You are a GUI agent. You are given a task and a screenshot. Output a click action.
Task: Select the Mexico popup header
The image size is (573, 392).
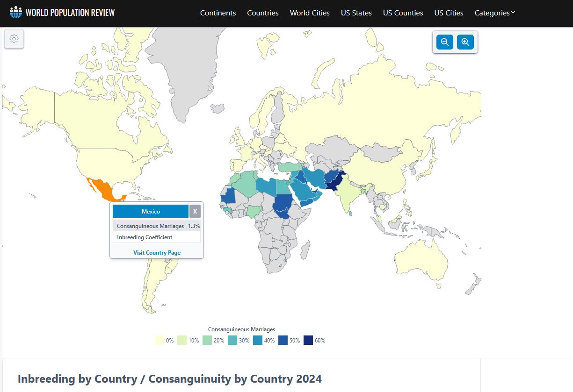pos(151,212)
